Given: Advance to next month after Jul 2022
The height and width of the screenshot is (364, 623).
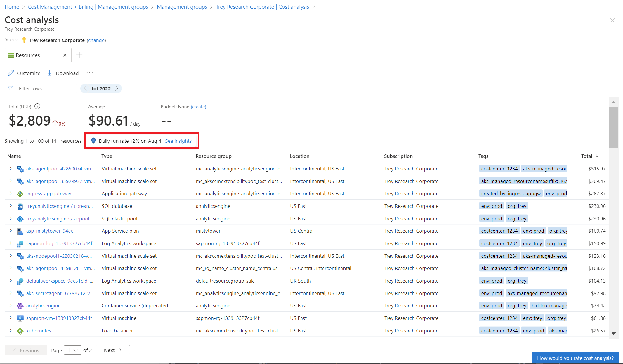Looking at the screenshot, I should coord(117,88).
